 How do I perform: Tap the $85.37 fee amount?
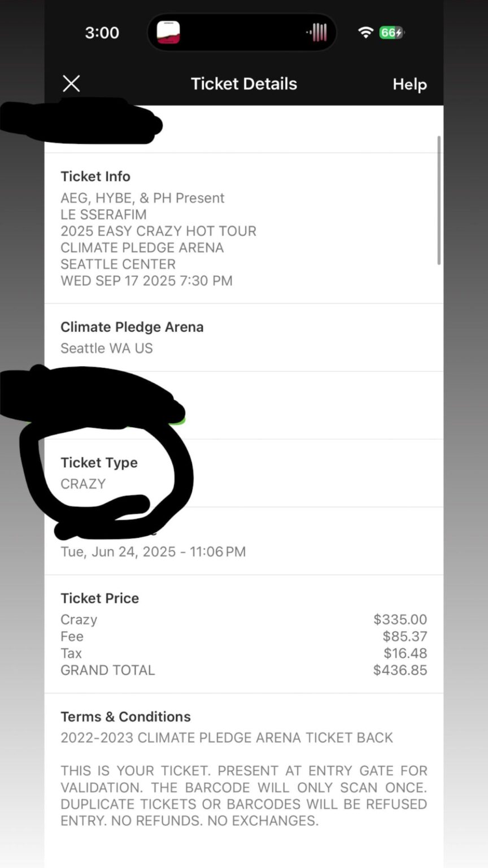404,637
